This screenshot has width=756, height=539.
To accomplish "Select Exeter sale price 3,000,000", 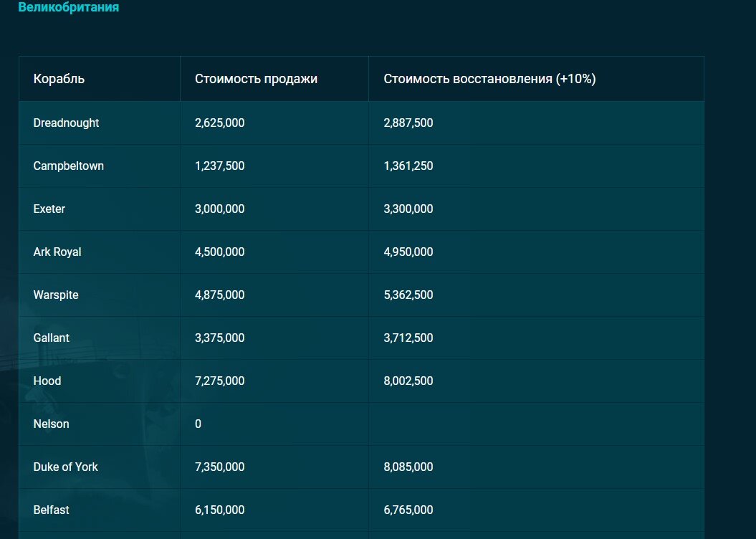I will click(219, 209).
